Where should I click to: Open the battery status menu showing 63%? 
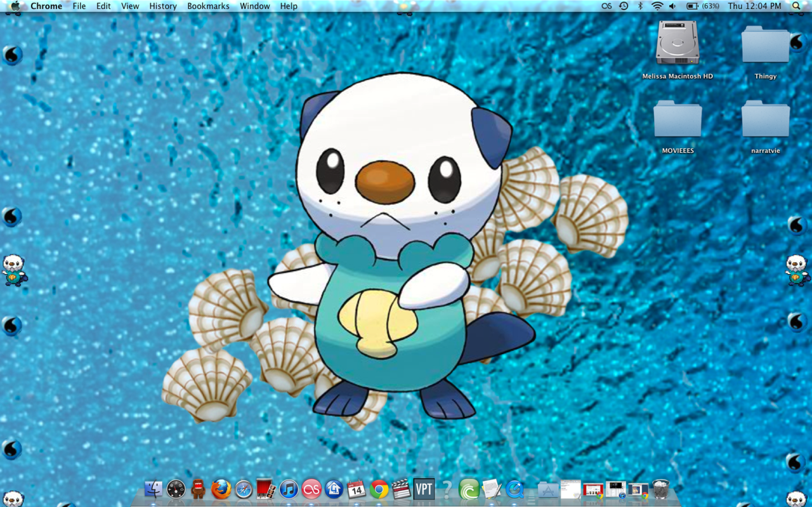click(703, 6)
